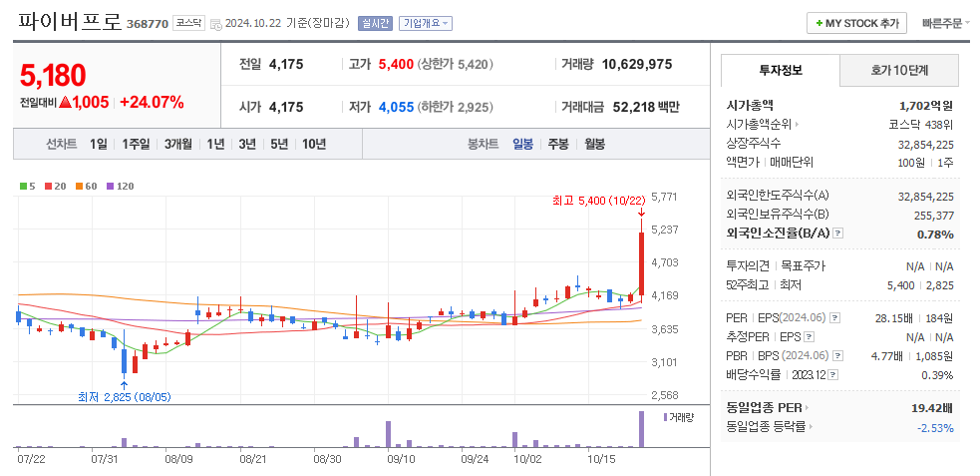Click the red 20-day moving average swatch
Screen dimensions: 980x476
point(48,186)
